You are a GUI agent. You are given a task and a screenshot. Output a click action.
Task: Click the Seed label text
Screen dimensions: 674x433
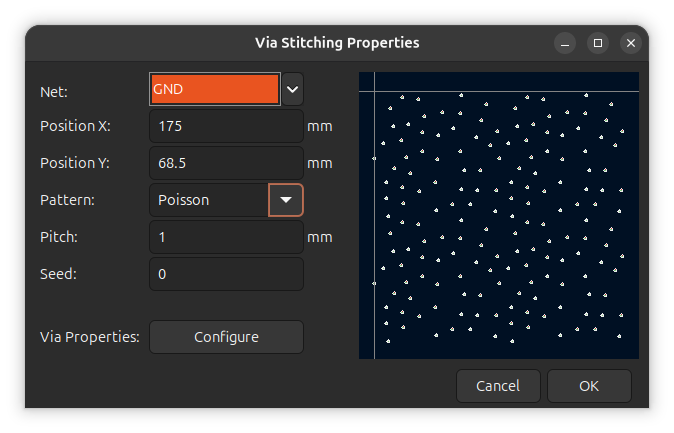[58, 274]
